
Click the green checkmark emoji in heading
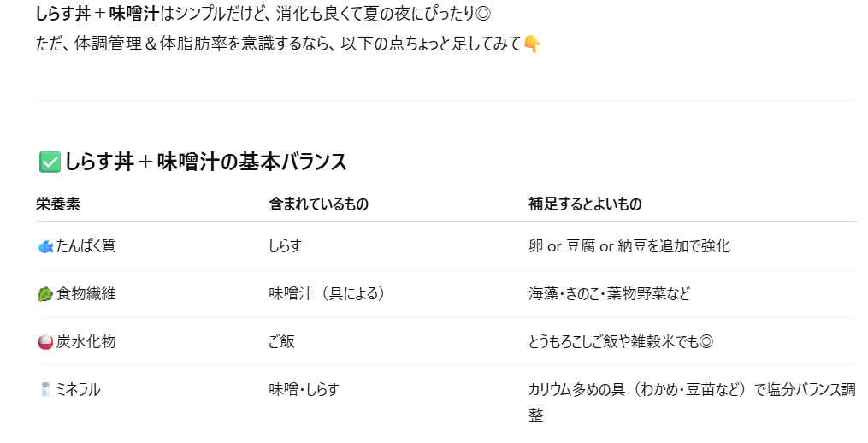click(x=50, y=162)
